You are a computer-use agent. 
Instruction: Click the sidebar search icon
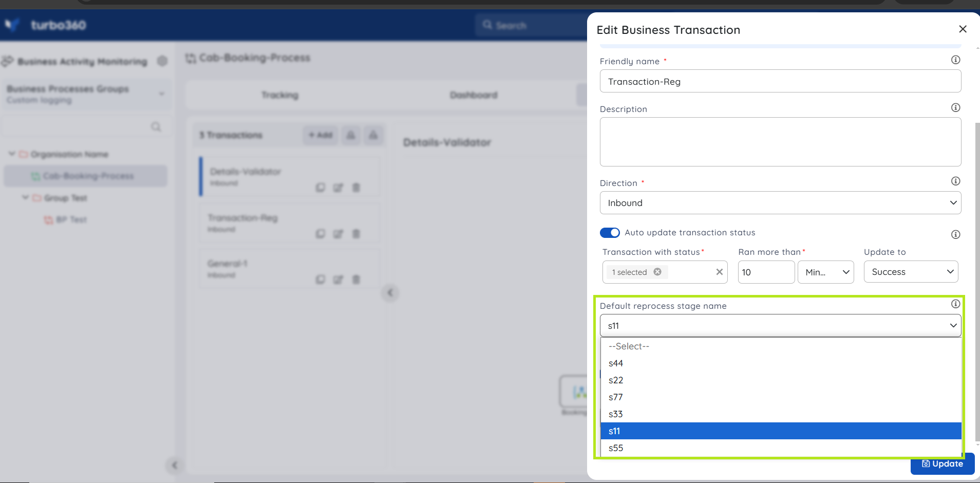pyautogui.click(x=156, y=127)
